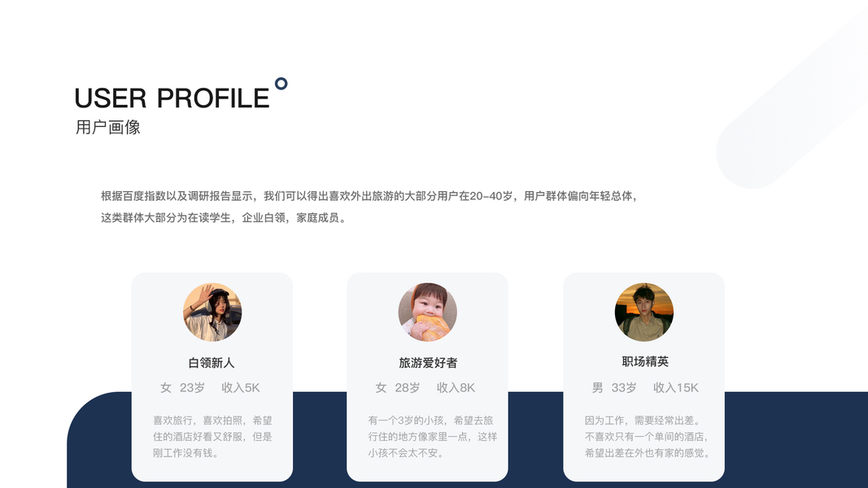Click the description starting 因为工作，需要经常出差

click(x=648, y=437)
